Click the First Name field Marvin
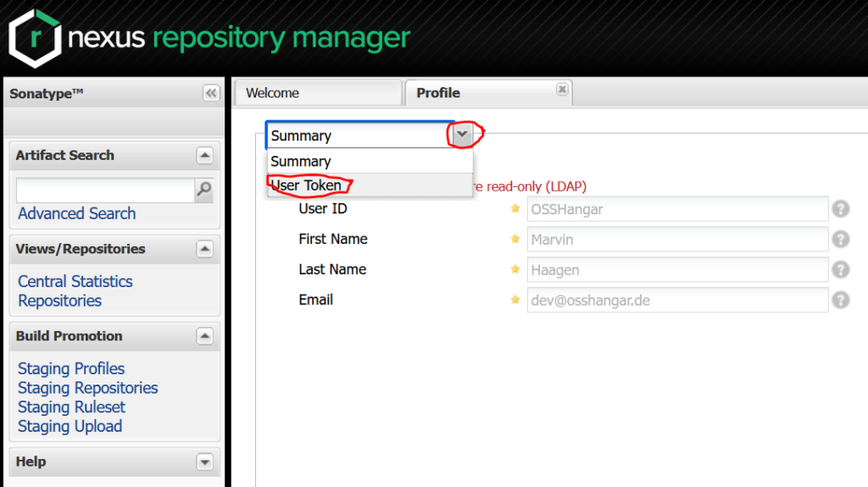The height and width of the screenshot is (487, 868). pyautogui.click(x=677, y=240)
